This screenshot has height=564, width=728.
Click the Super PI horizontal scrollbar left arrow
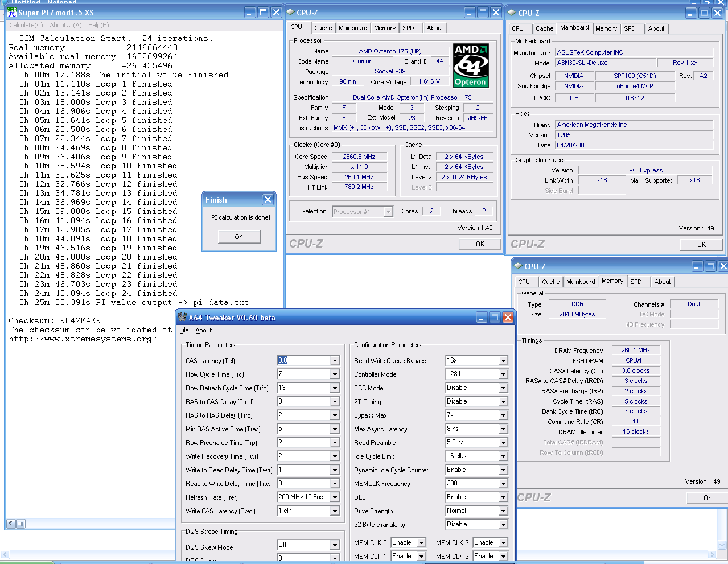click(11, 524)
